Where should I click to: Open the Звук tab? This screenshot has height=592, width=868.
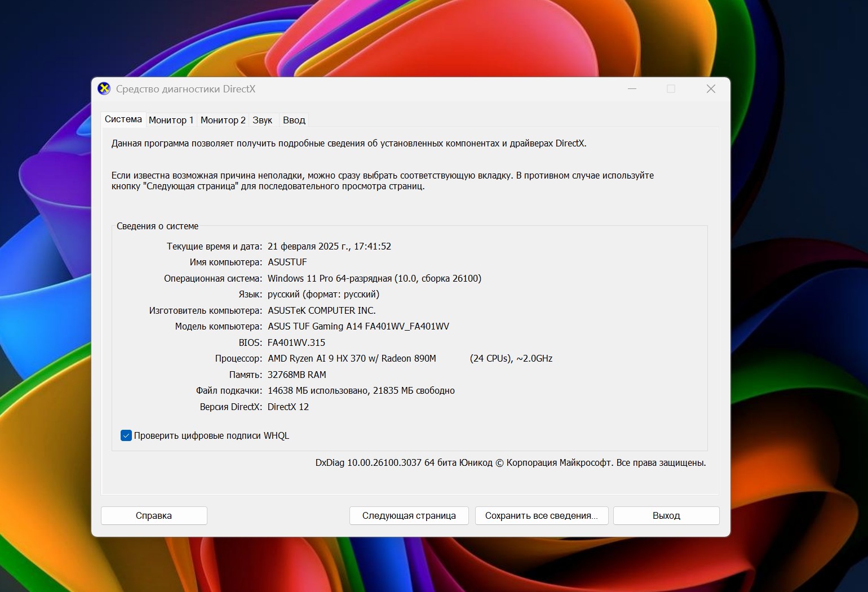click(x=263, y=120)
